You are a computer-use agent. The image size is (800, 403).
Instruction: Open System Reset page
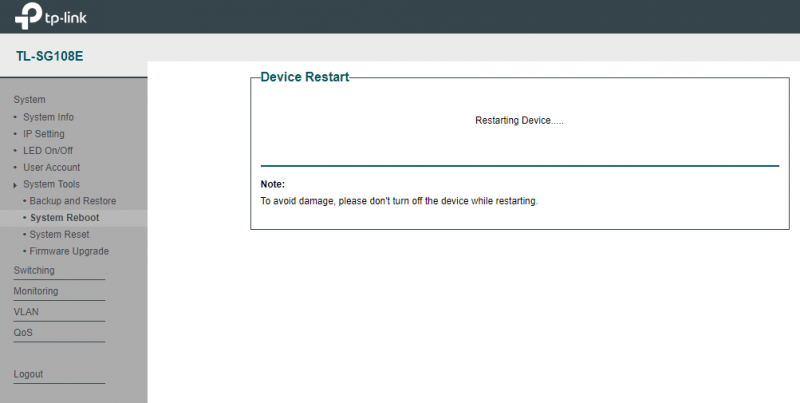[x=59, y=234]
